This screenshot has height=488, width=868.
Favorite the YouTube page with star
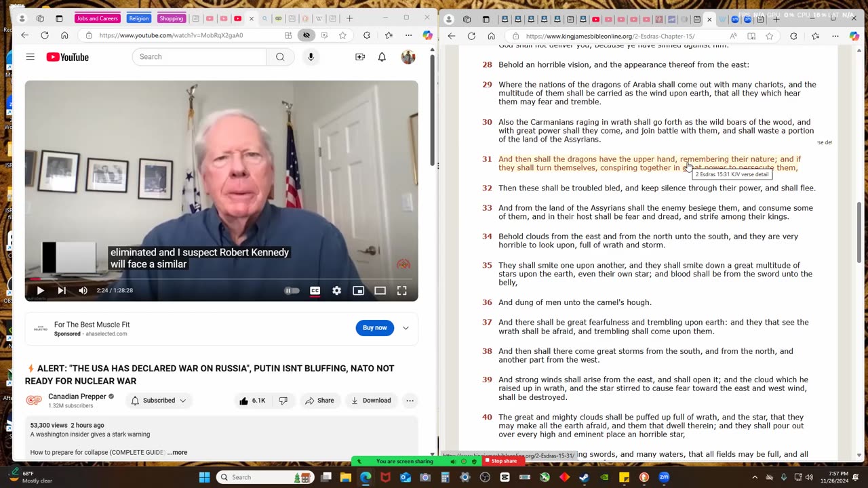342,35
